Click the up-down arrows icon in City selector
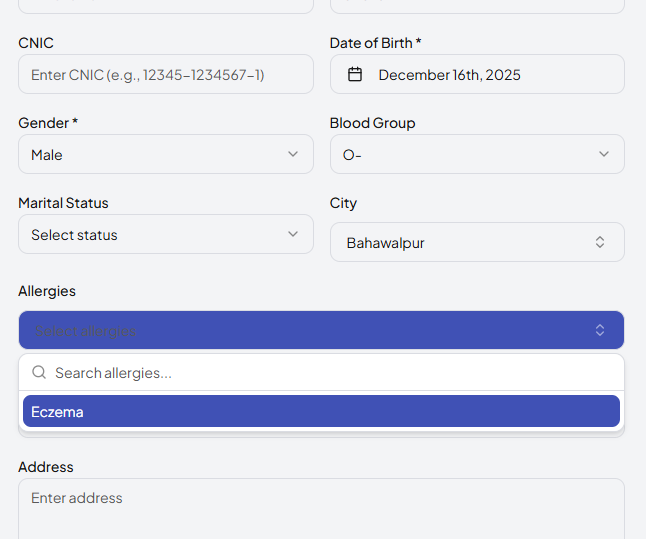 (600, 242)
